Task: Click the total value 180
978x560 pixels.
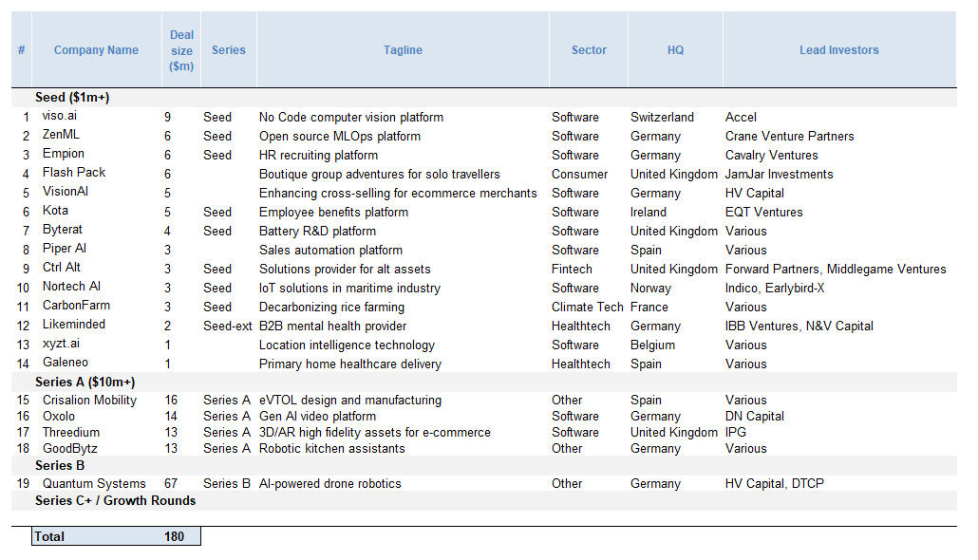Action: point(174,536)
